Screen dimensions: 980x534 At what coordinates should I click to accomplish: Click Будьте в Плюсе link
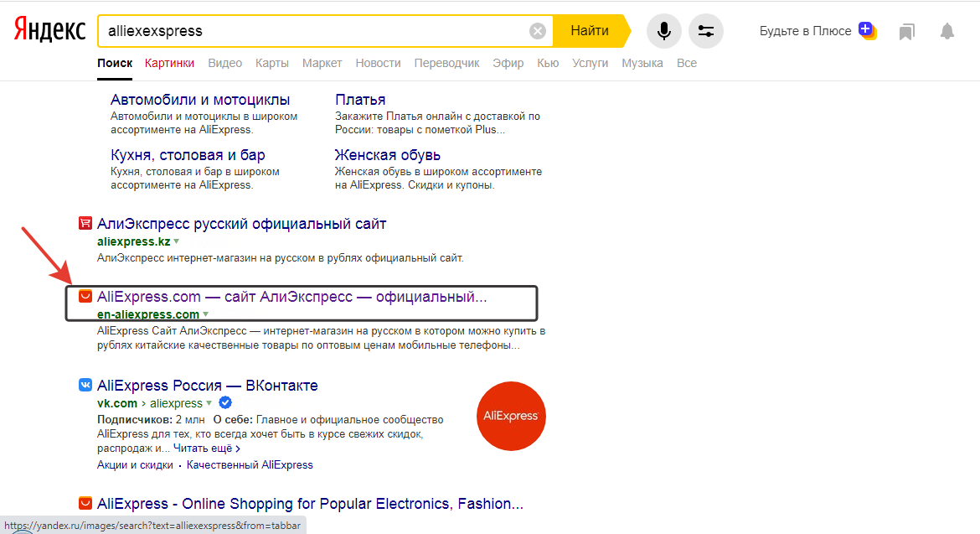coord(805,31)
